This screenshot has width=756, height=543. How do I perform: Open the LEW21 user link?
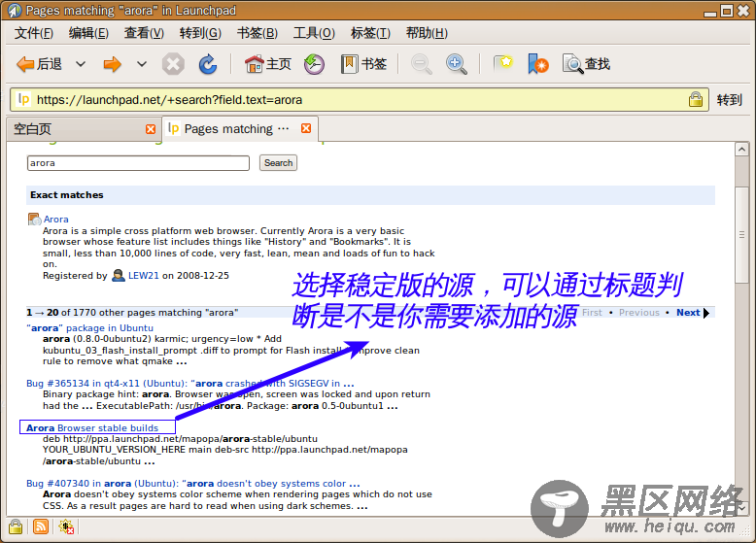coord(143,276)
